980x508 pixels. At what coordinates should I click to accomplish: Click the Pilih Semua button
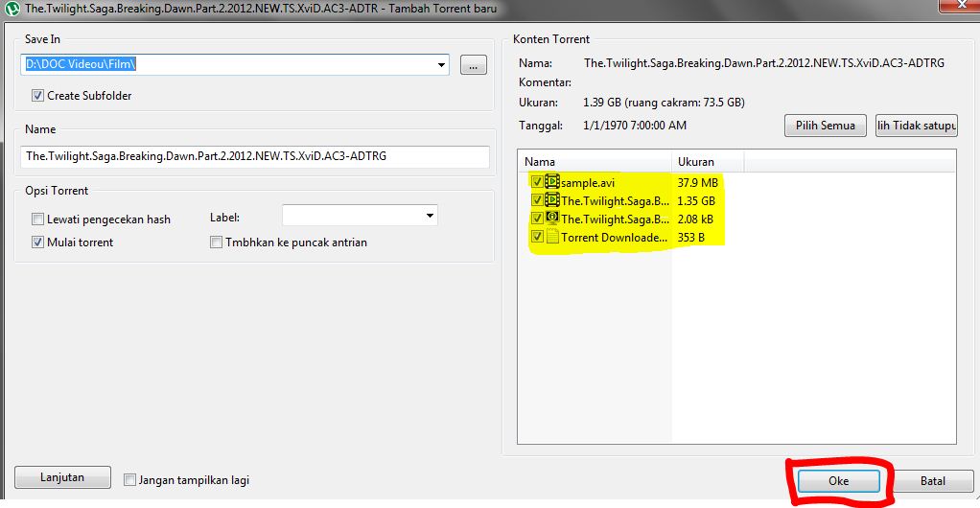click(825, 126)
